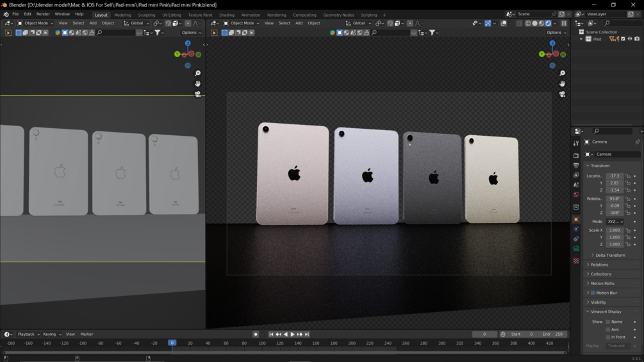Toggle iPad collection exclude checkbox in Outliner
The width and height of the screenshot is (644, 362).
[x=623, y=39]
